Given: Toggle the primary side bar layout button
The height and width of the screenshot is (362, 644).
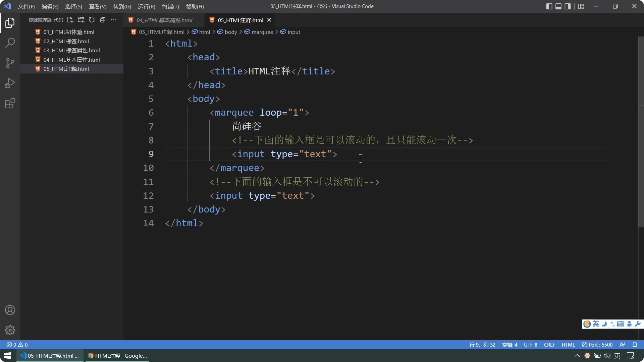Looking at the screenshot, I should [549, 6].
